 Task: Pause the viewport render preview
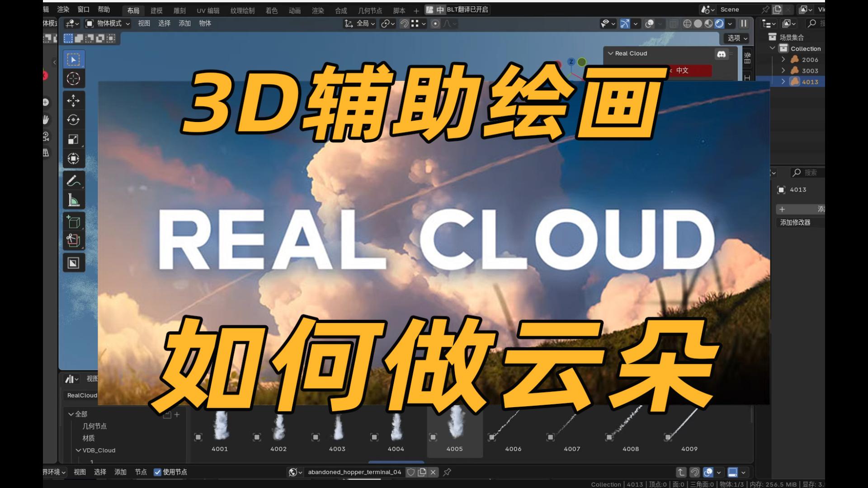coord(744,23)
